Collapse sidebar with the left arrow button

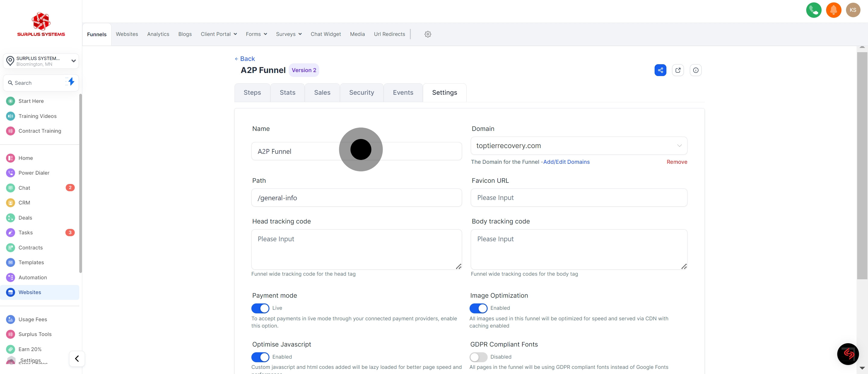click(x=77, y=359)
